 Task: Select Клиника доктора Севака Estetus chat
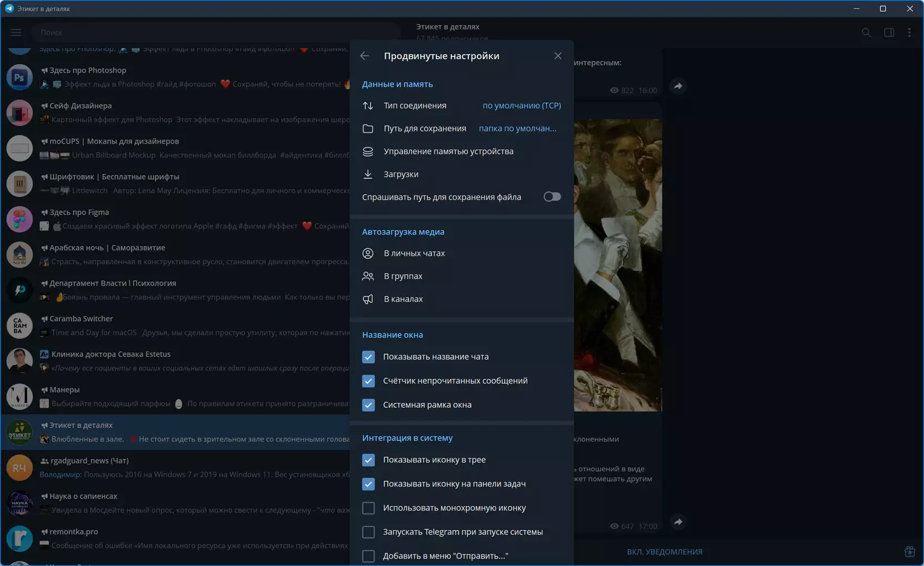(175, 361)
